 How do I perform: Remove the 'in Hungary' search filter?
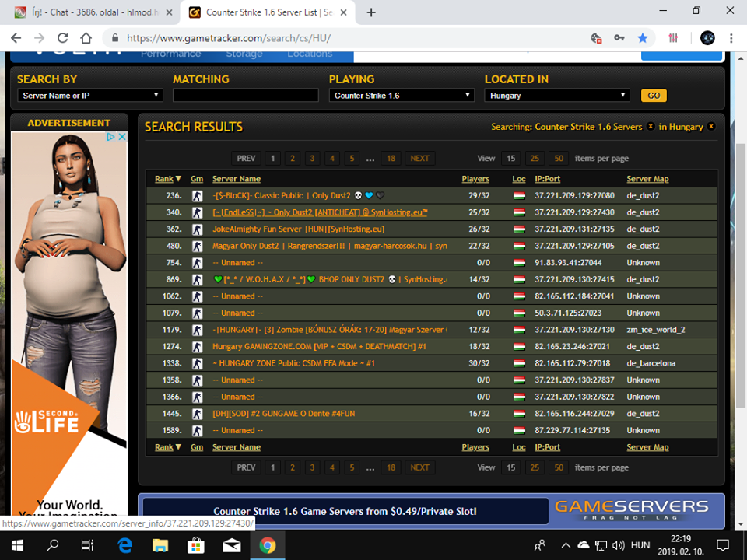[x=710, y=126]
